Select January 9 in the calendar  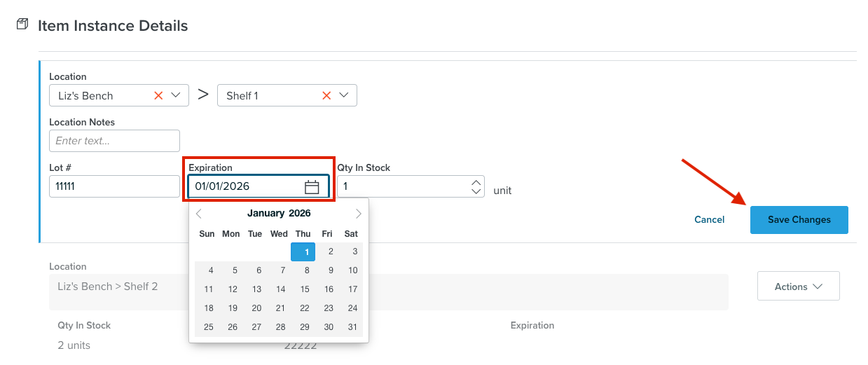click(329, 270)
